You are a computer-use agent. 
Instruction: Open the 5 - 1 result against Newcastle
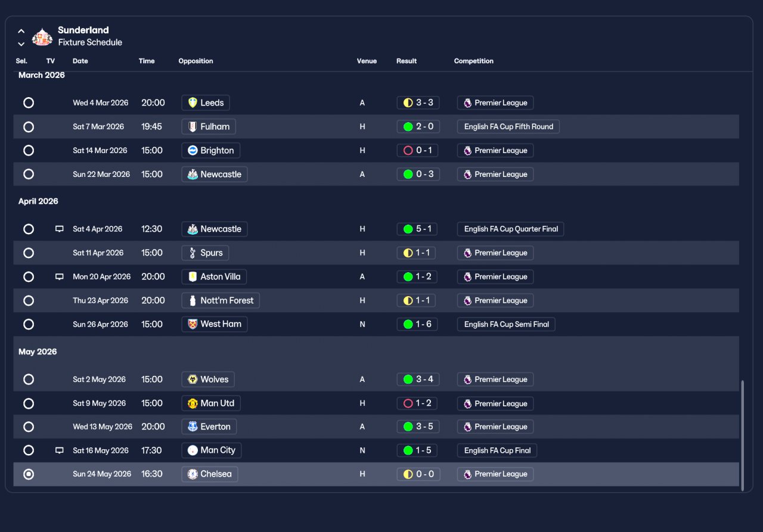point(418,229)
